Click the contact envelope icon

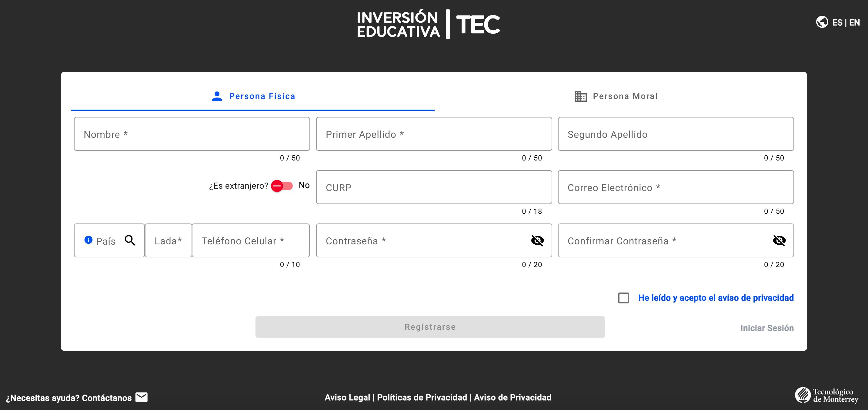(x=142, y=397)
